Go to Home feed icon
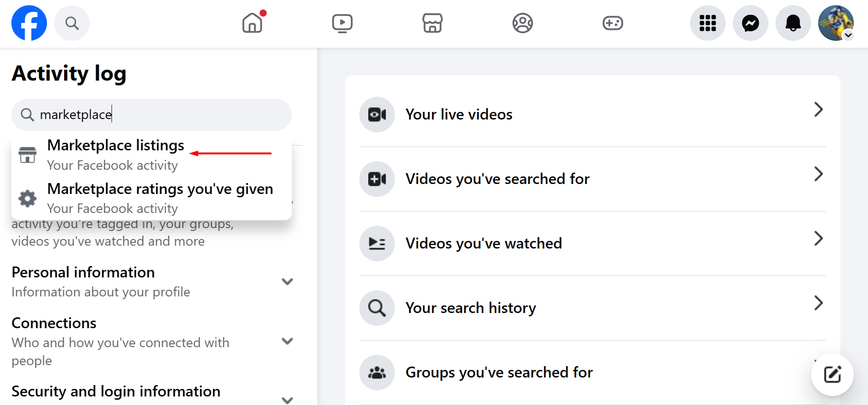 coord(252,23)
